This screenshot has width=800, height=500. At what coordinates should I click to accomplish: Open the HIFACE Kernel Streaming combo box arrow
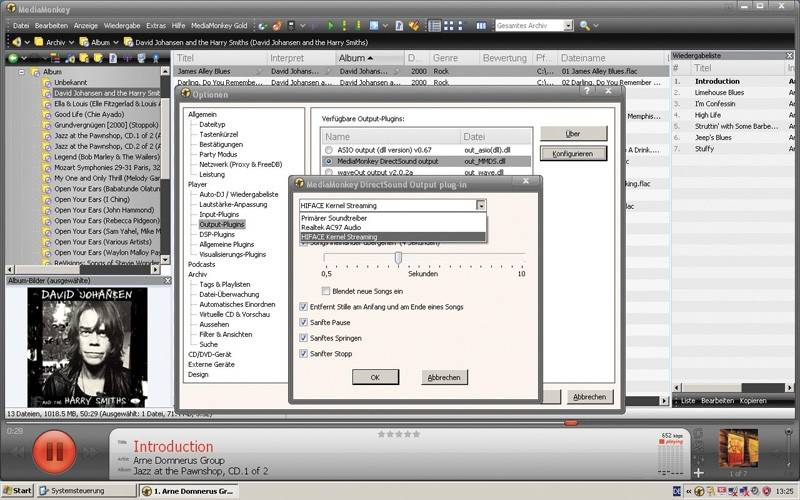[481, 205]
